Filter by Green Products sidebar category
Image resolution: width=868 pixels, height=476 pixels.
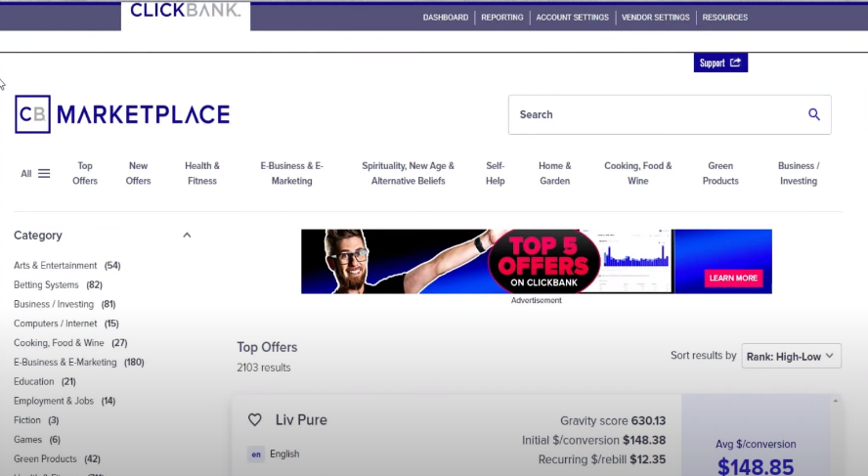57,459
